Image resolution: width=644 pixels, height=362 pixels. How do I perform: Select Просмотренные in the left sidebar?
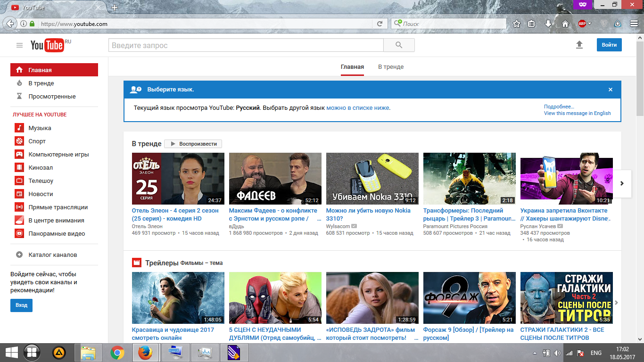coord(52,97)
